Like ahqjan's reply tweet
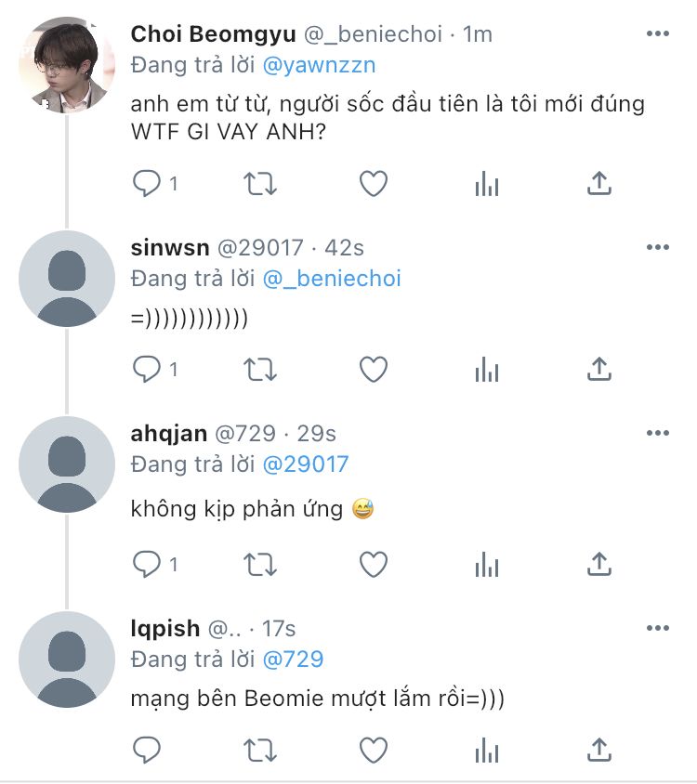 tap(374, 563)
